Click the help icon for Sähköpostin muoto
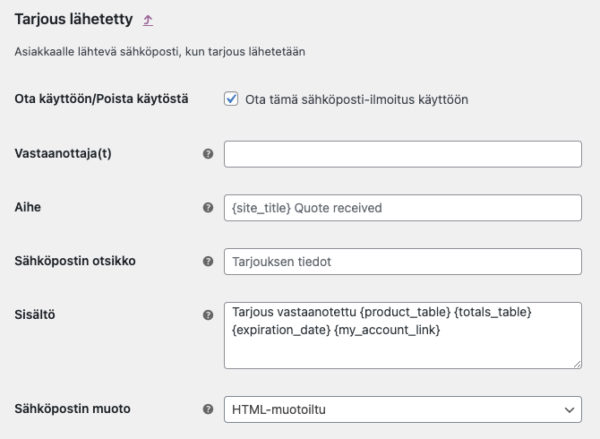600x439 pixels. coord(208,409)
